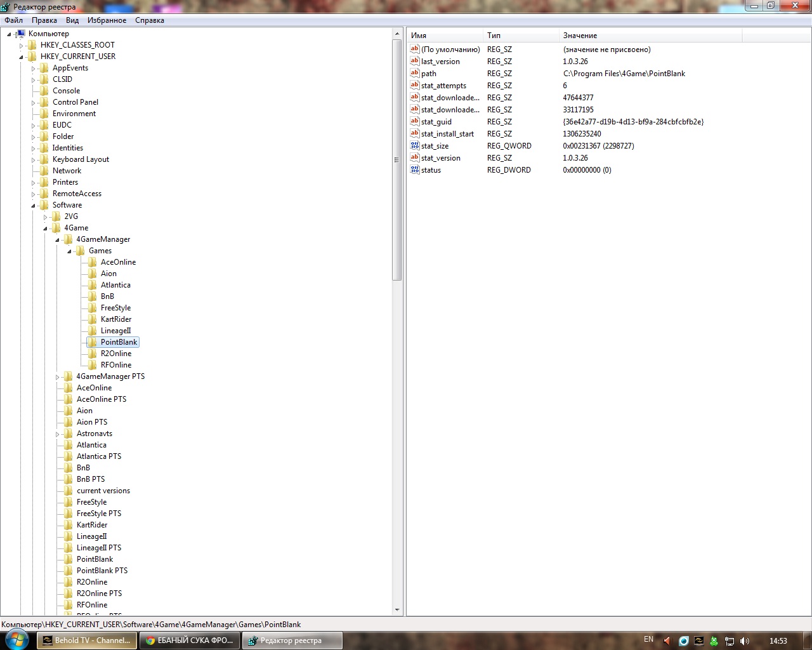Open the Избранное menu
The image size is (812, 650).
(107, 20)
